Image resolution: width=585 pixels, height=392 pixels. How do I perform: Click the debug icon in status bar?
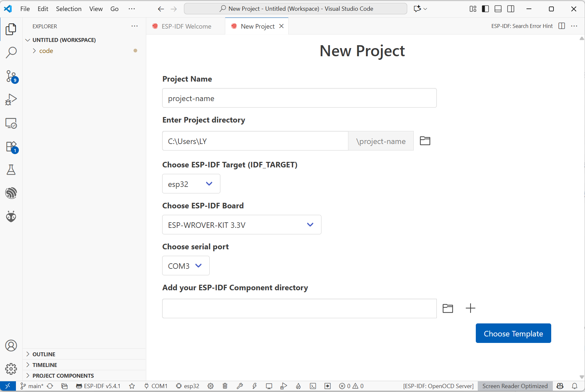[283, 386]
